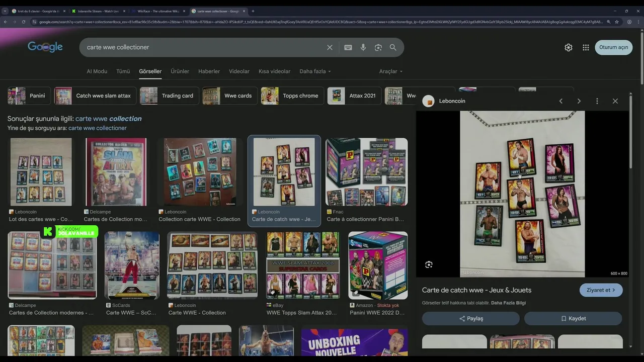Go to Google home via logo

(45, 47)
